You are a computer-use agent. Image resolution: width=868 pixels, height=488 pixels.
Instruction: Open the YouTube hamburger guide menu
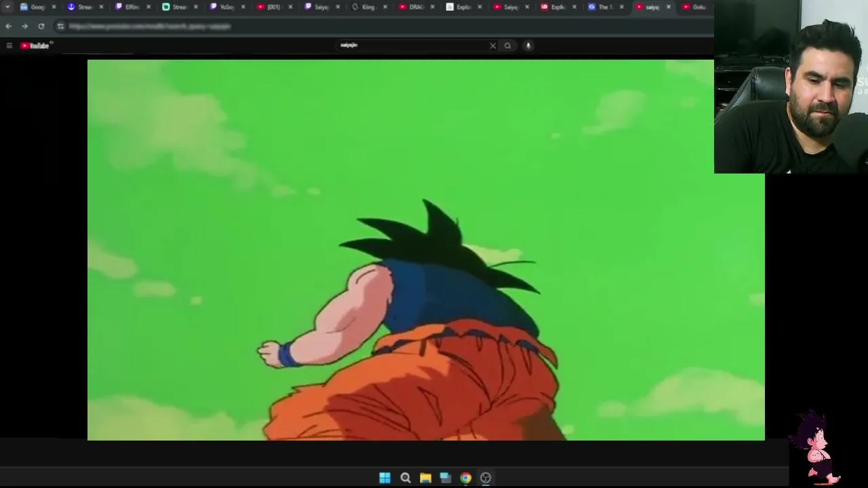click(x=9, y=45)
